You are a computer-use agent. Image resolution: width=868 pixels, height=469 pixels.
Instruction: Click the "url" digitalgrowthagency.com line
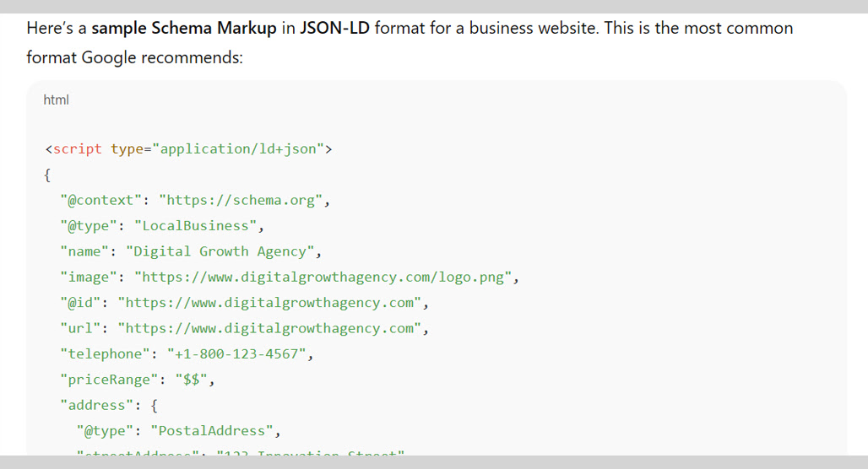click(244, 328)
